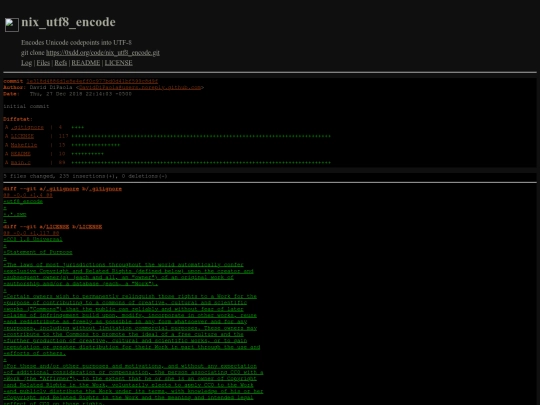Image resolution: width=540 pixels, height=405 pixels.
Task: Click the LICENSE hunk header @@ -0,0 +1,117 @@
Action: tap(31, 233)
